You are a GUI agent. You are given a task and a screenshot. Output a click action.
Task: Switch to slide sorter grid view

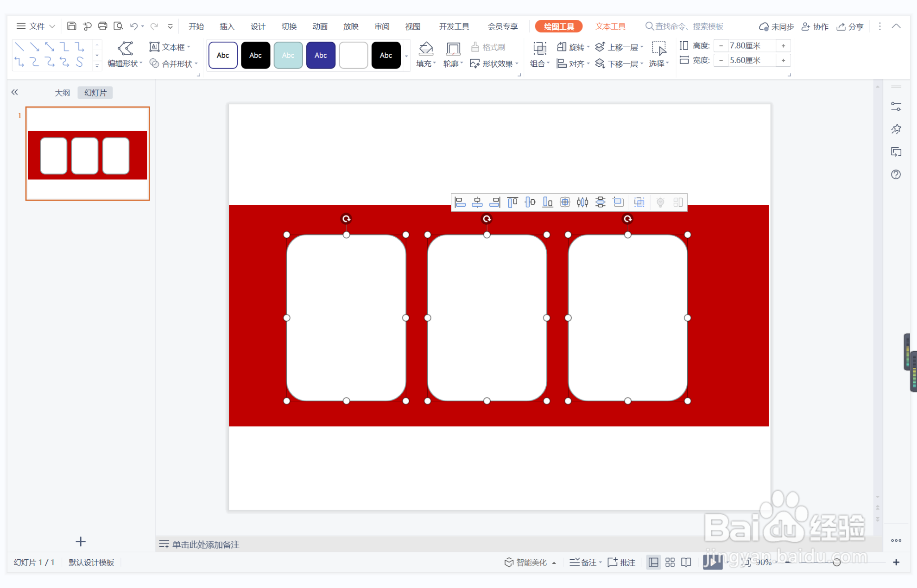pos(670,562)
